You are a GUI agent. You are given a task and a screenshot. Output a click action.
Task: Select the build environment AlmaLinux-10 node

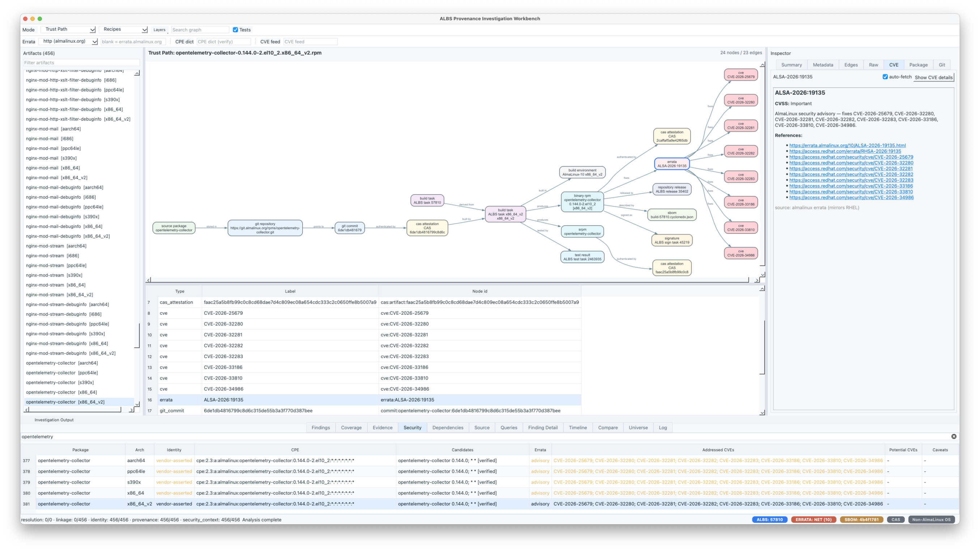tap(582, 172)
